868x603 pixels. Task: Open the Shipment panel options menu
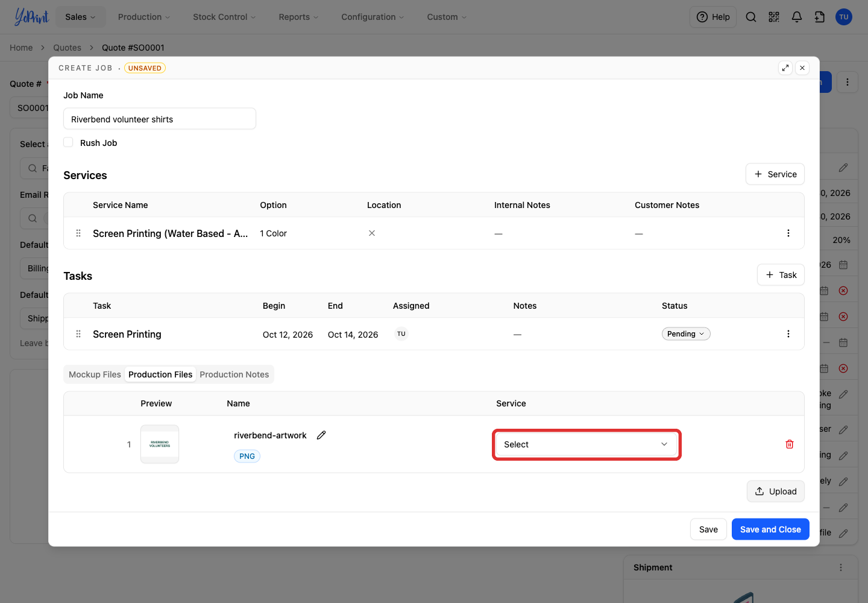[x=841, y=567]
